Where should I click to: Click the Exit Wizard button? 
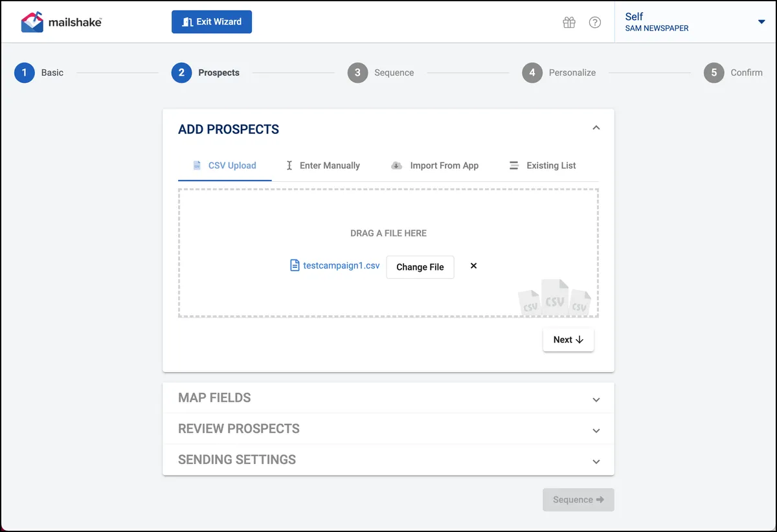click(212, 21)
